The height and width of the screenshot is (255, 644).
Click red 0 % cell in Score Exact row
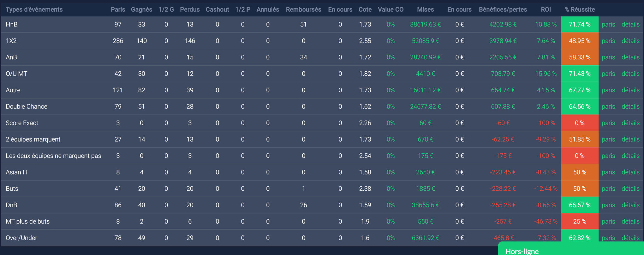579,123
